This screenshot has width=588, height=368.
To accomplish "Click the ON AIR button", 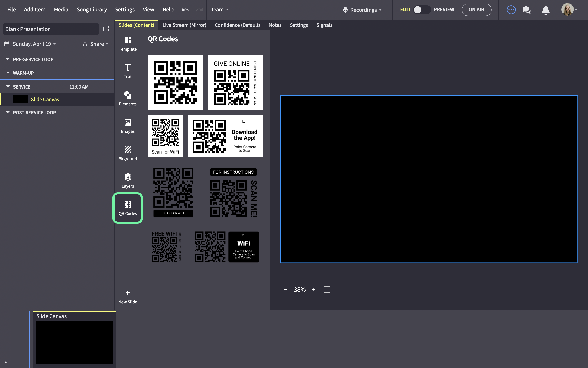I will coord(476,9).
